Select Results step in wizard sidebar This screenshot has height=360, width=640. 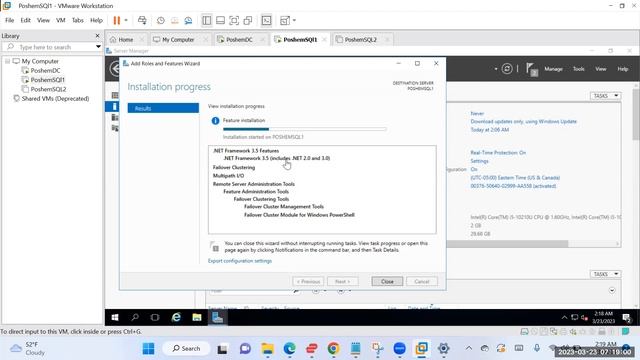(x=163, y=108)
